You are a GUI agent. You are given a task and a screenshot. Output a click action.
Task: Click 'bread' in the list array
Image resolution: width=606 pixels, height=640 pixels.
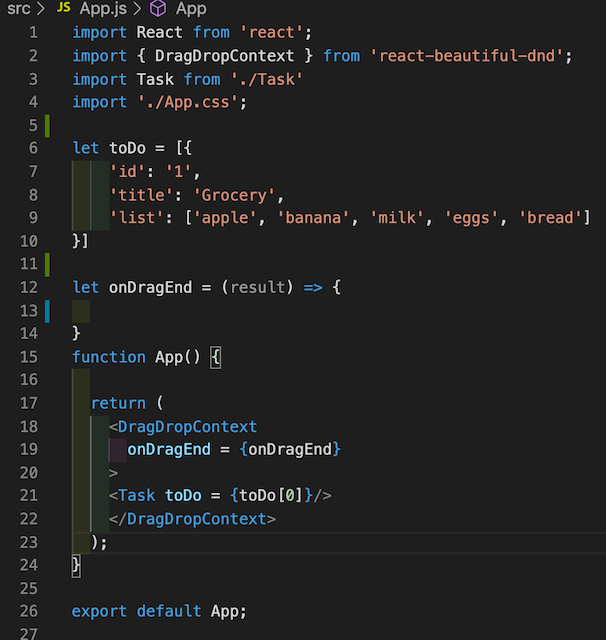pyautogui.click(x=550, y=218)
